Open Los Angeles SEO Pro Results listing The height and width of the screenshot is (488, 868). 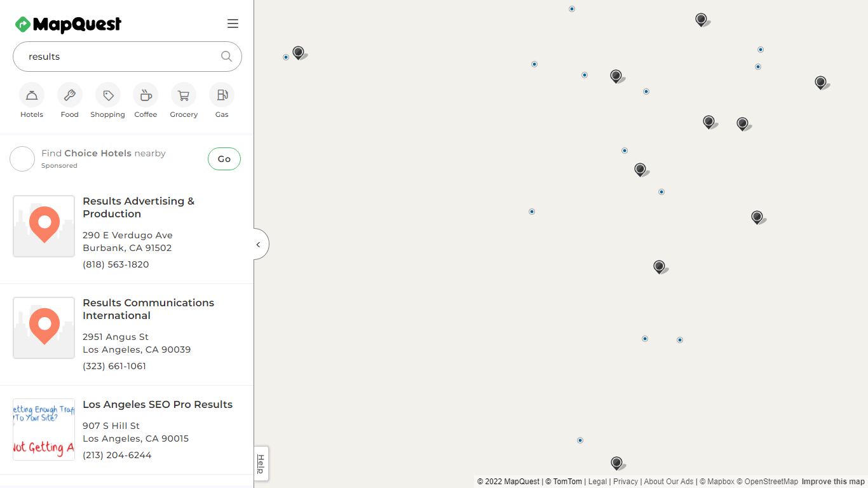pos(158,404)
